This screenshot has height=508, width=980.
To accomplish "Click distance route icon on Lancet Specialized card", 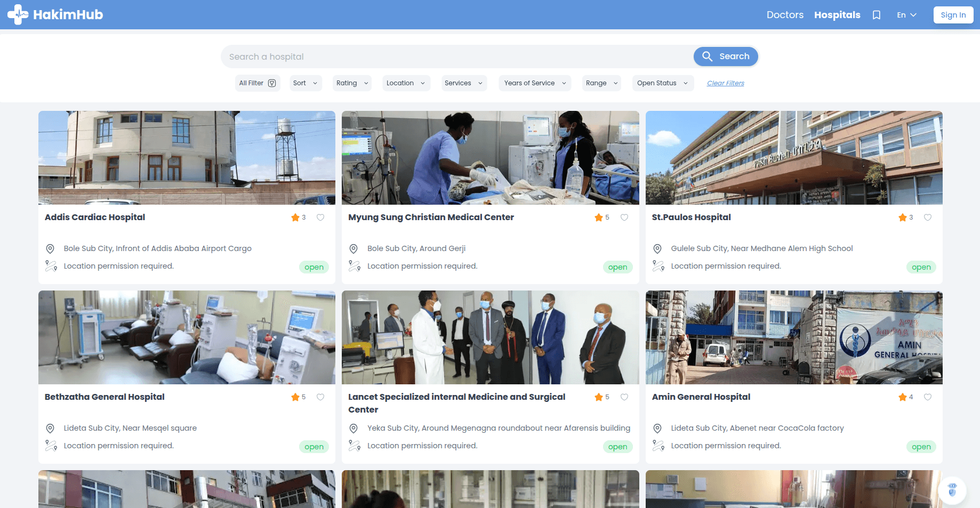I will (x=355, y=446).
